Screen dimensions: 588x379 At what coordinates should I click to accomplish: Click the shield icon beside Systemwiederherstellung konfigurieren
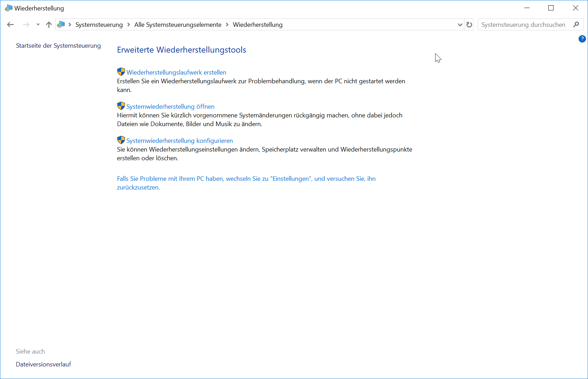(x=121, y=140)
